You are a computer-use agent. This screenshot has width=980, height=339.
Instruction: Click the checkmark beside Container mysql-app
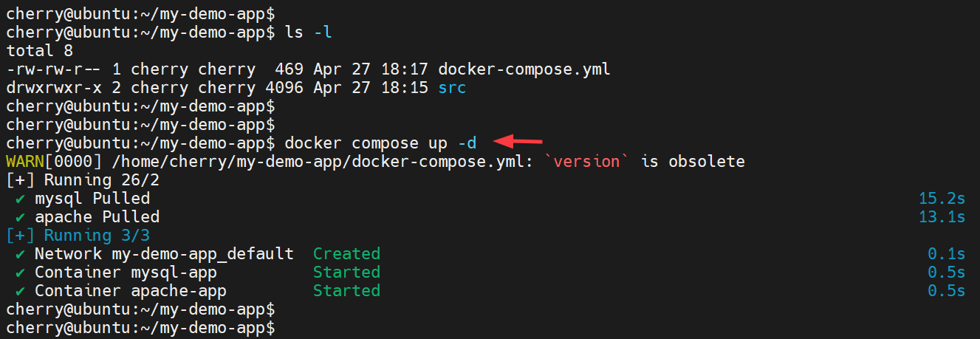coord(21,273)
